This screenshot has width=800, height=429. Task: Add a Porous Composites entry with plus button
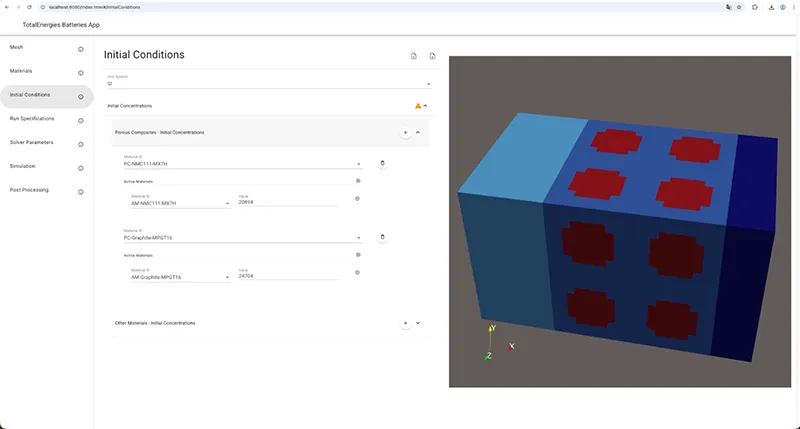point(405,133)
